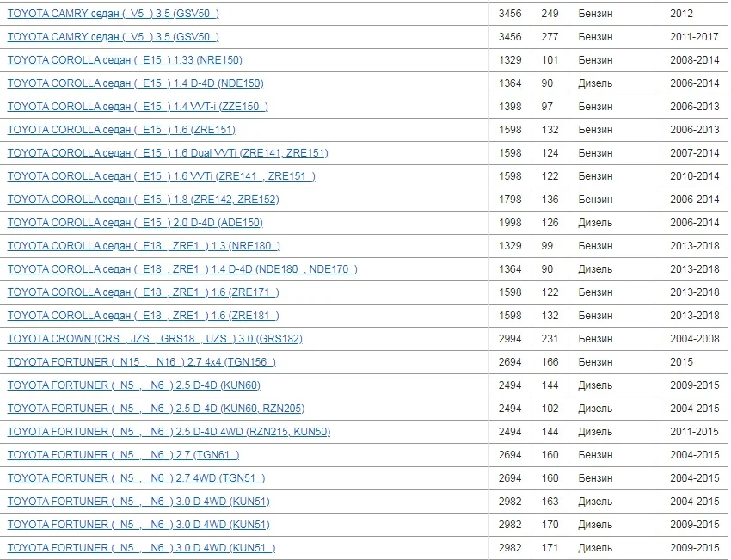Select the 2004-2008 year range cell
Screen dimensions: 731x560
(x=695, y=339)
